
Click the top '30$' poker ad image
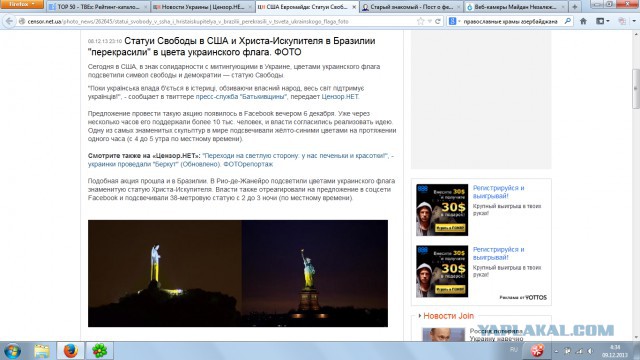click(x=442, y=210)
